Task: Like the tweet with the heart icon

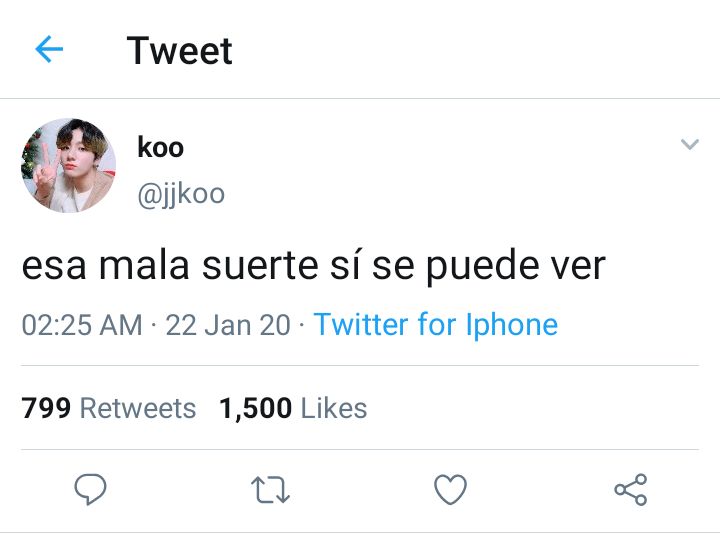Action: (450, 490)
